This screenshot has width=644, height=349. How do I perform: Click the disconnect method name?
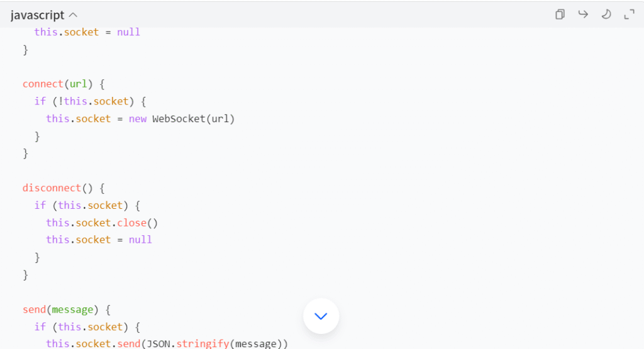52,188
